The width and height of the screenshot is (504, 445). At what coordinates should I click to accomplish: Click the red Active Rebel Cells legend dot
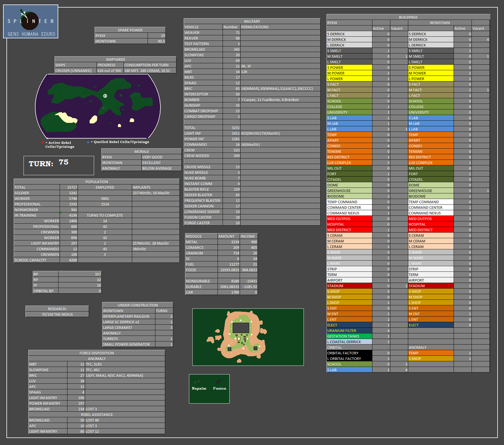(x=43, y=142)
